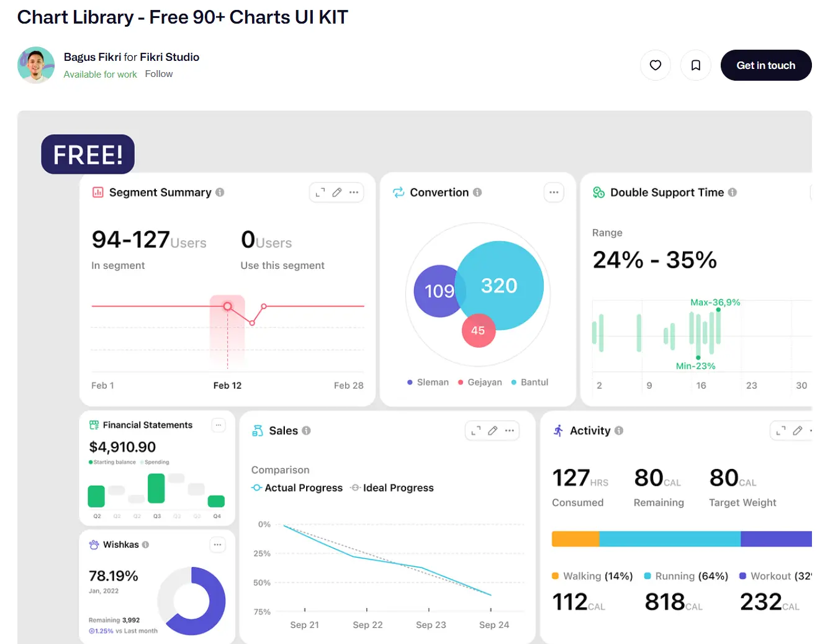Image resolution: width=825 pixels, height=644 pixels.
Task: Click the $4,910.90 amount
Action: 122,447
